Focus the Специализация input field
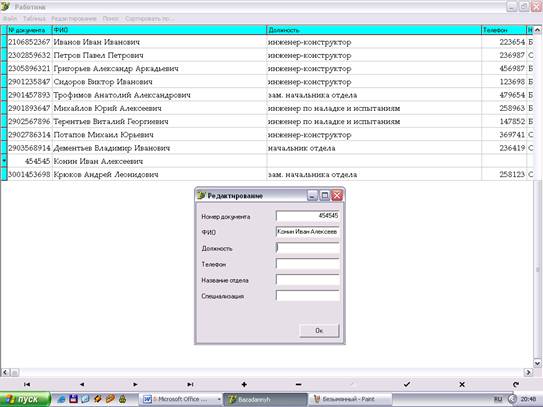The height and width of the screenshot is (407, 543). pos(308,296)
